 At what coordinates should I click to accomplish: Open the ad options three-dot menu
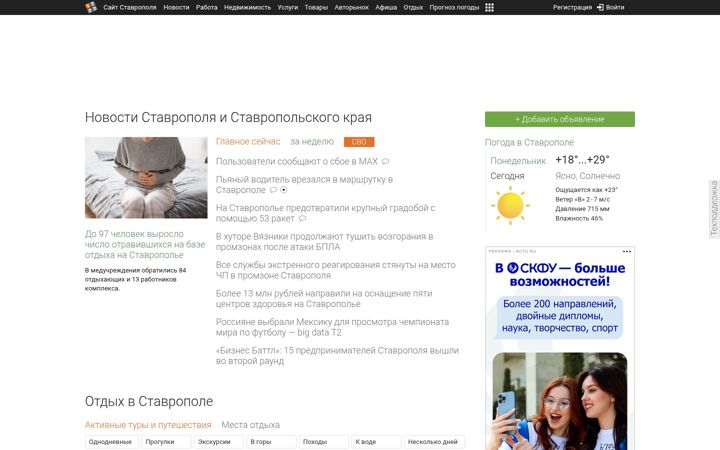click(627, 251)
